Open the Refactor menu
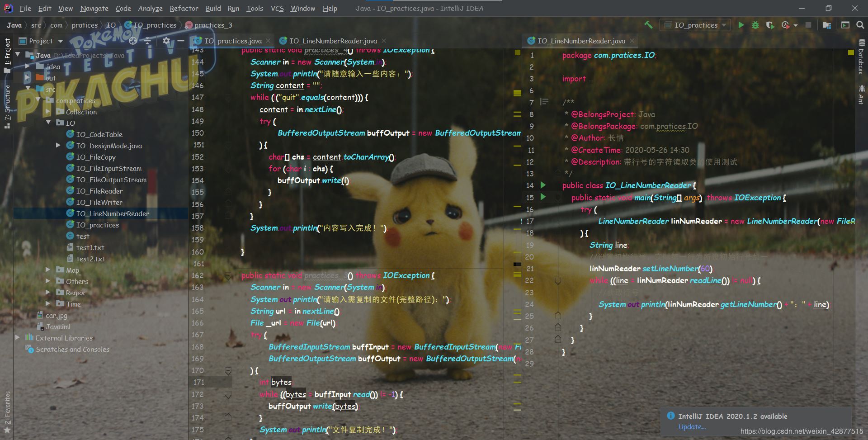Image resolution: width=868 pixels, height=440 pixels. pos(184,9)
